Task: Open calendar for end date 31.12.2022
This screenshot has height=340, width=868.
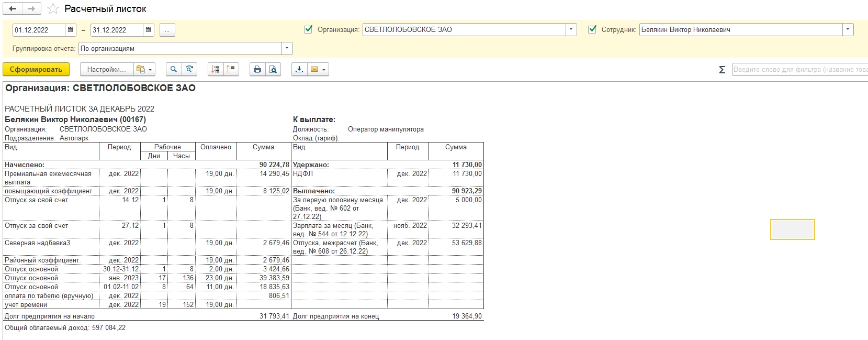Action: click(x=149, y=30)
